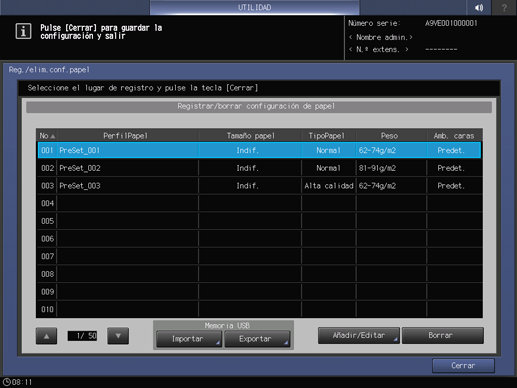The image size is (517, 388).
Task: Click the information icon beside the message
Action: [23, 31]
